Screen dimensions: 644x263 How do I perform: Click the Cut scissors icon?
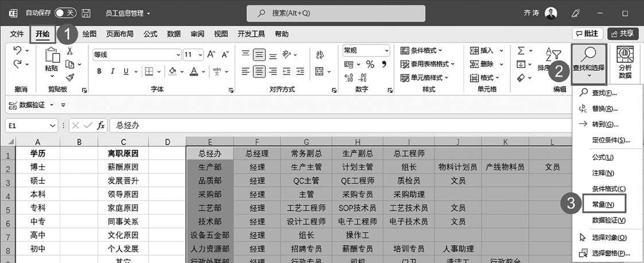(x=70, y=51)
